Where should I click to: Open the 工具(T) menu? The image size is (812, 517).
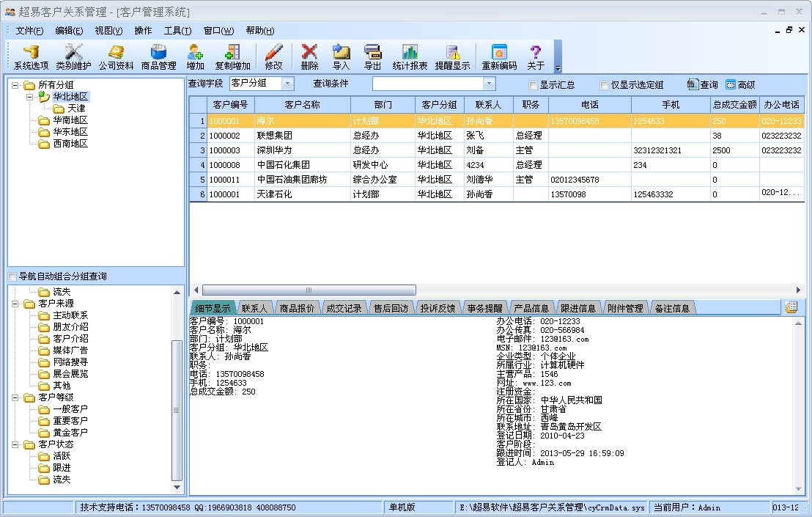point(177,31)
